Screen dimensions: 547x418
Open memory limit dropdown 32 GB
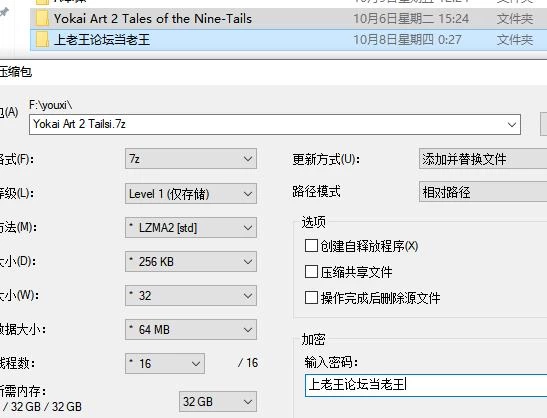pos(218,402)
